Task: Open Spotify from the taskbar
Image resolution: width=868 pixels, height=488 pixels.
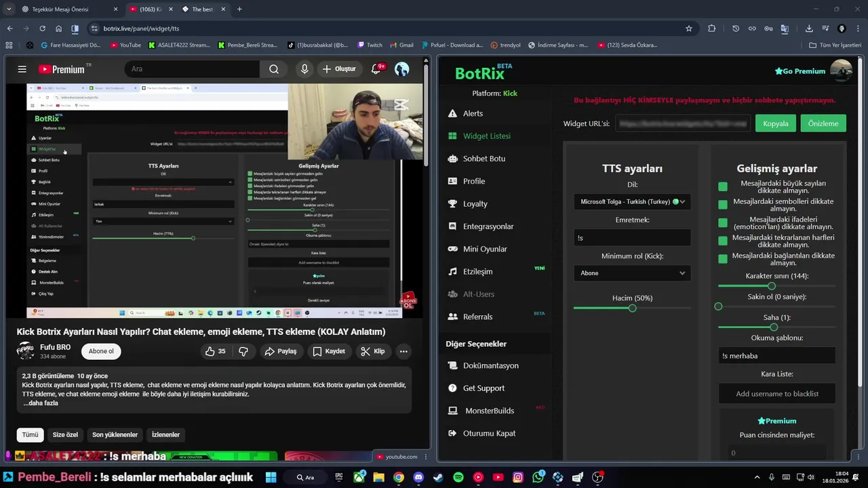Action: click(x=458, y=477)
